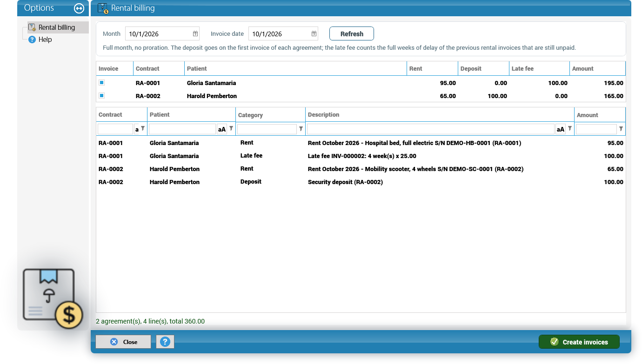The height and width of the screenshot is (364, 642).
Task: Focus the Description filter text box
Action: click(431, 129)
